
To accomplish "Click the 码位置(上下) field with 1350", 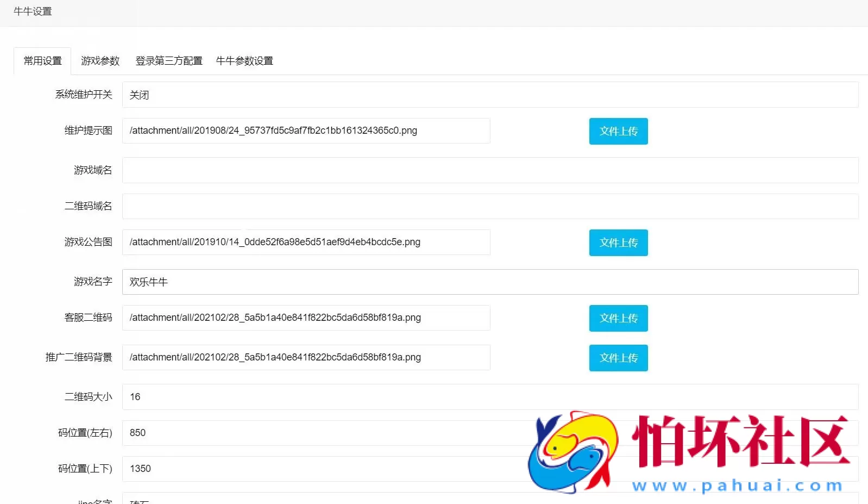I will (490, 469).
